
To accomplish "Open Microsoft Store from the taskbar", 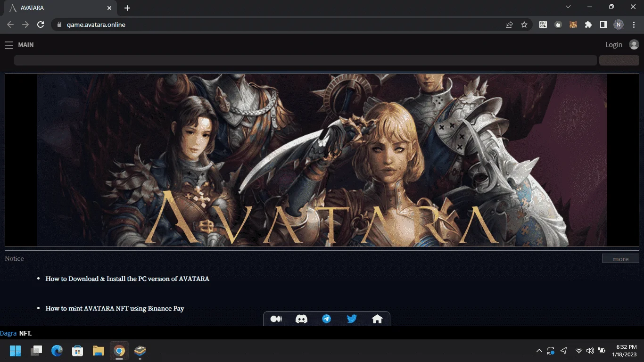I will point(78,351).
